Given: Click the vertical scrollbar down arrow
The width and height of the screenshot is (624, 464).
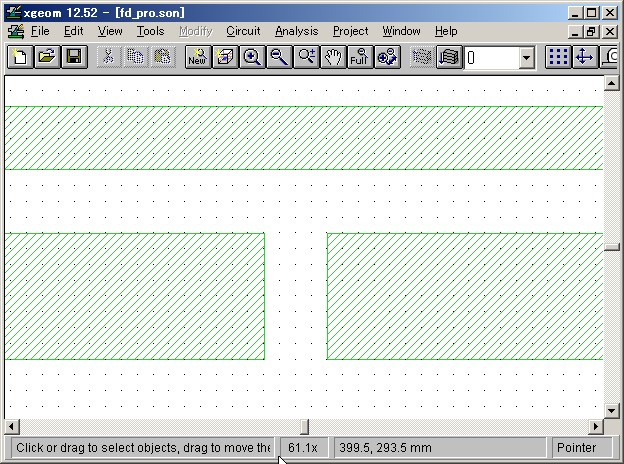Looking at the screenshot, I should [611, 410].
